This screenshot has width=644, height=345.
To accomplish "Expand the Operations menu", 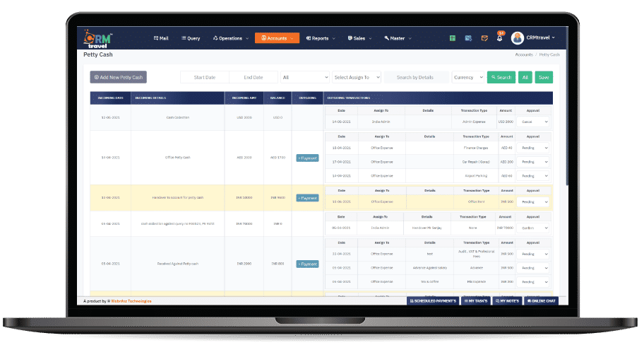I will point(231,38).
